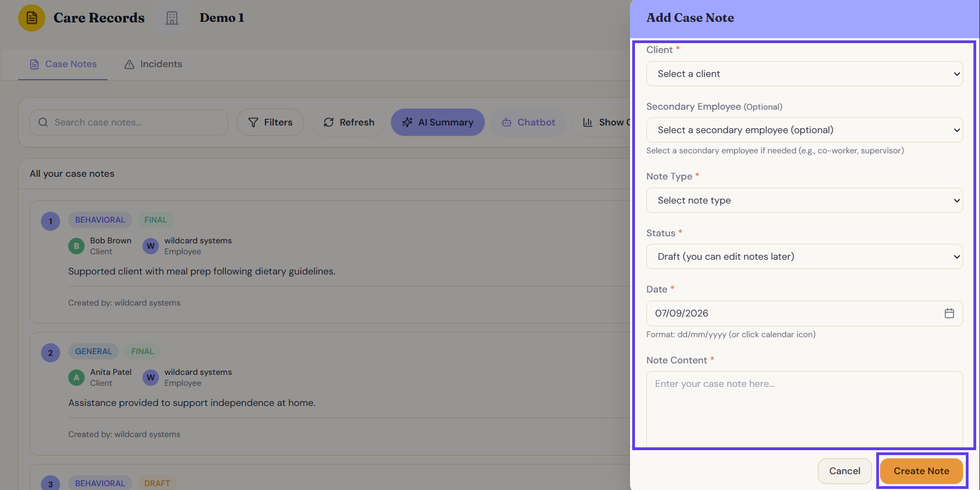980x490 pixels.
Task: Click the search magnifier icon
Action: [x=43, y=122]
